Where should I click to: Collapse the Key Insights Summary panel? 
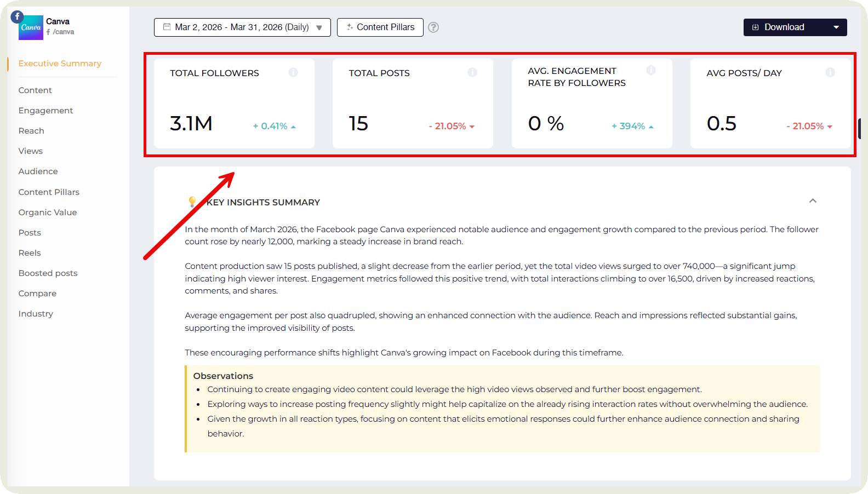click(x=813, y=201)
